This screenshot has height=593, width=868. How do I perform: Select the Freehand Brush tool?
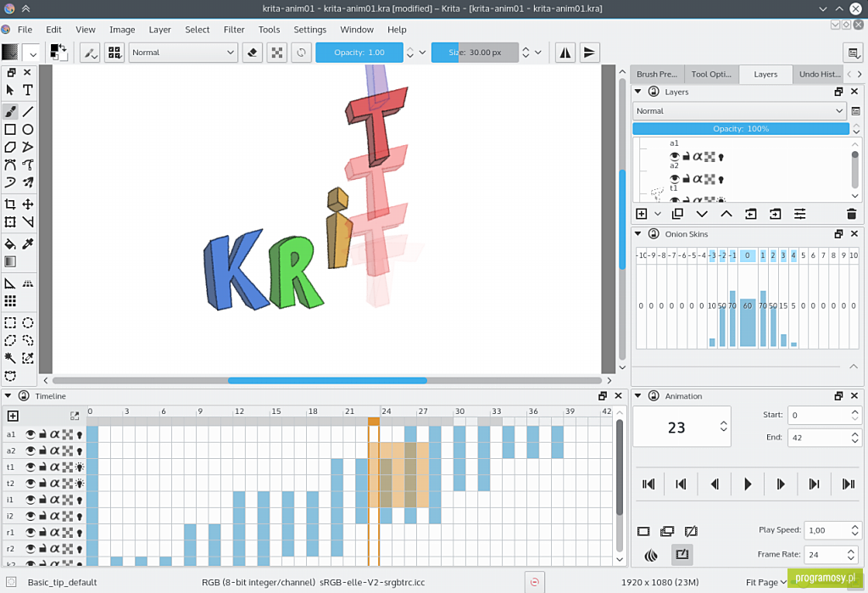[x=10, y=111]
